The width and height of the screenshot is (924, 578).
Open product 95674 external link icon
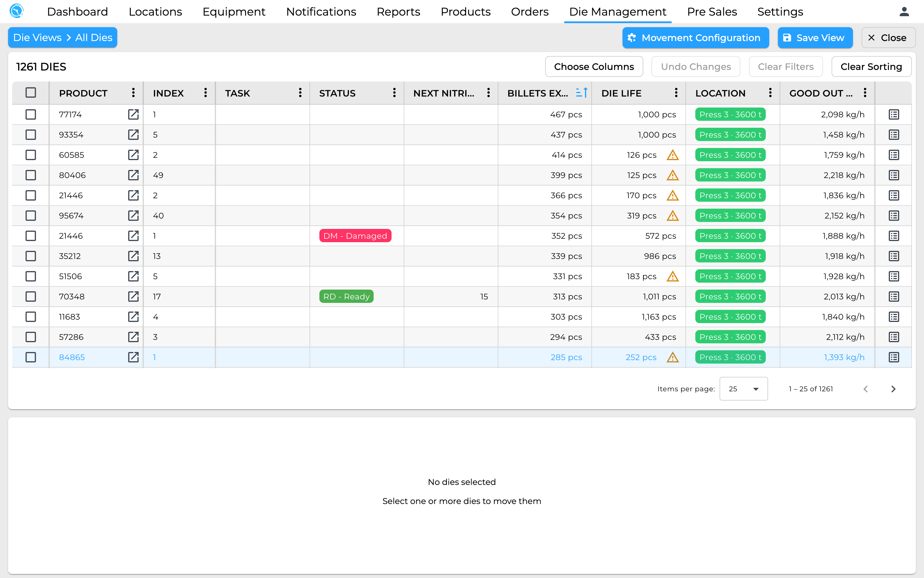click(x=133, y=216)
